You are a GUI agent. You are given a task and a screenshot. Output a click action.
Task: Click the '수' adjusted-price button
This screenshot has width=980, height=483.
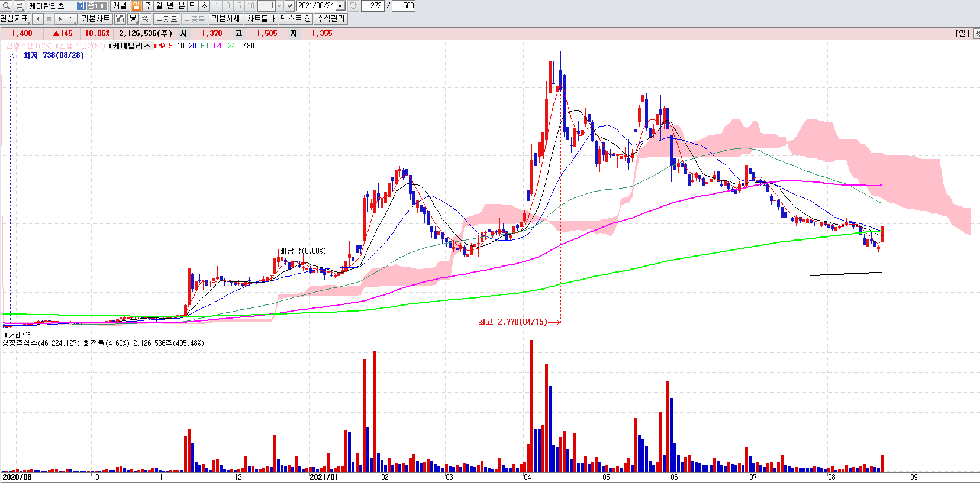click(72, 19)
